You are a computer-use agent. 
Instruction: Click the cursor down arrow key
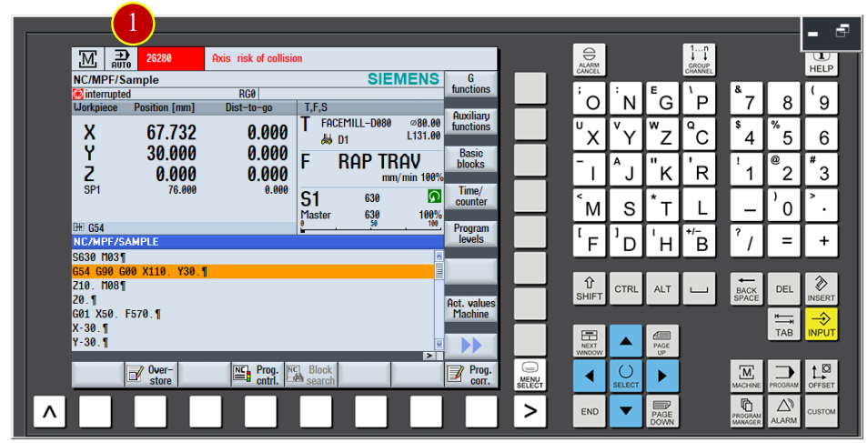click(x=626, y=411)
